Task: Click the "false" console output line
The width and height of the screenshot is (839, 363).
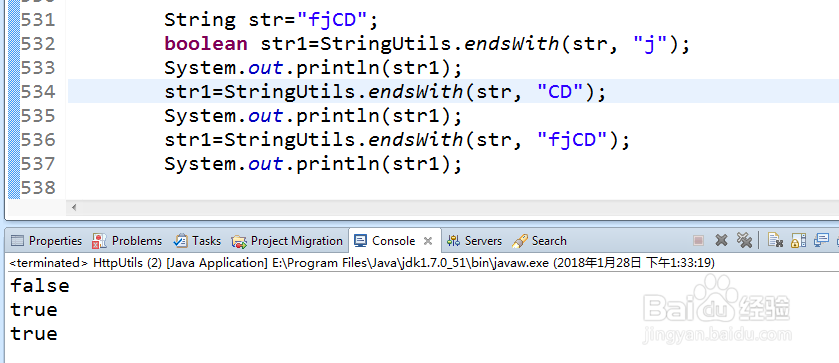Action: point(40,285)
